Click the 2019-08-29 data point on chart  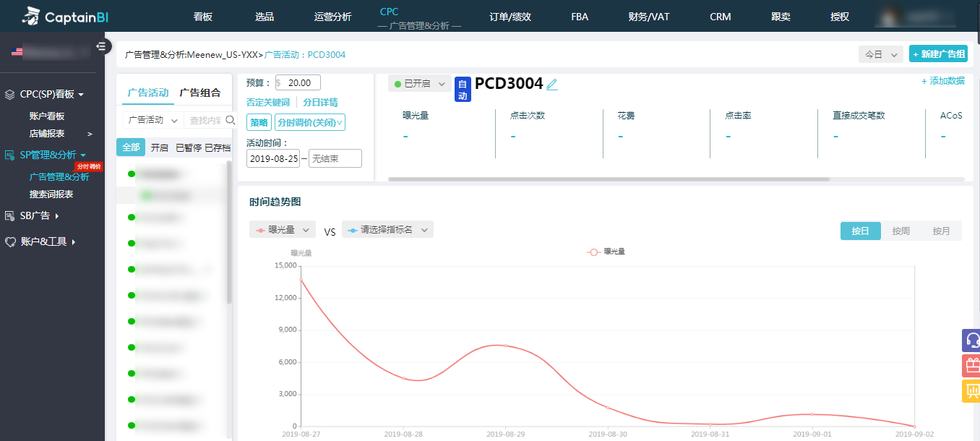point(506,346)
